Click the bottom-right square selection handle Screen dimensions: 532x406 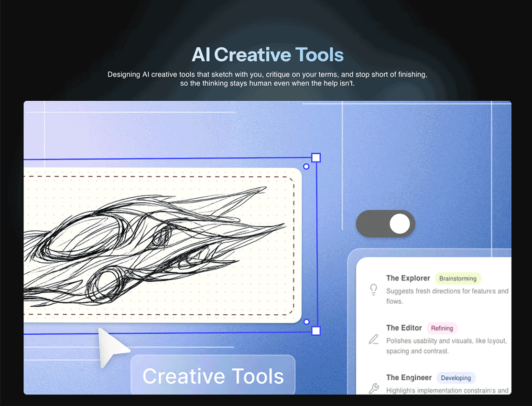pyautogui.click(x=316, y=331)
